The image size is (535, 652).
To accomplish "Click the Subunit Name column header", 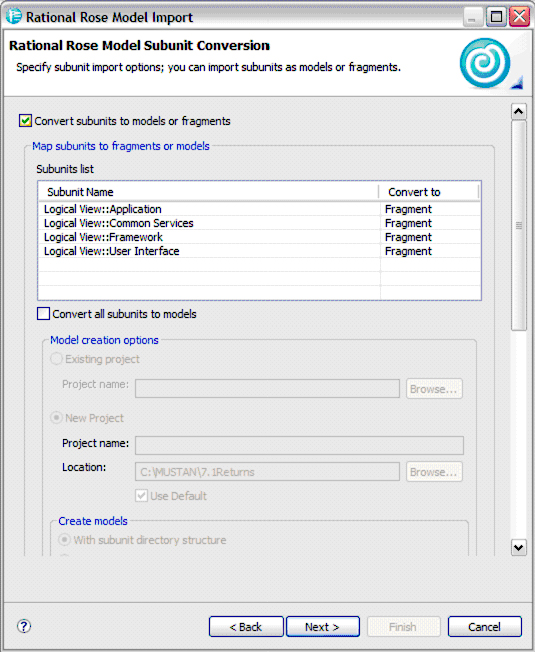I will pos(209,192).
